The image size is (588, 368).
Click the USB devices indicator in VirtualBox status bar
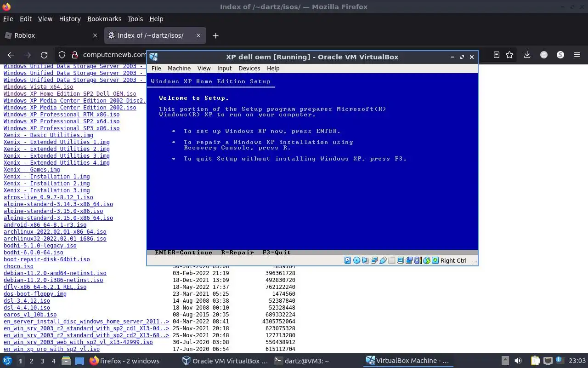pos(383,260)
